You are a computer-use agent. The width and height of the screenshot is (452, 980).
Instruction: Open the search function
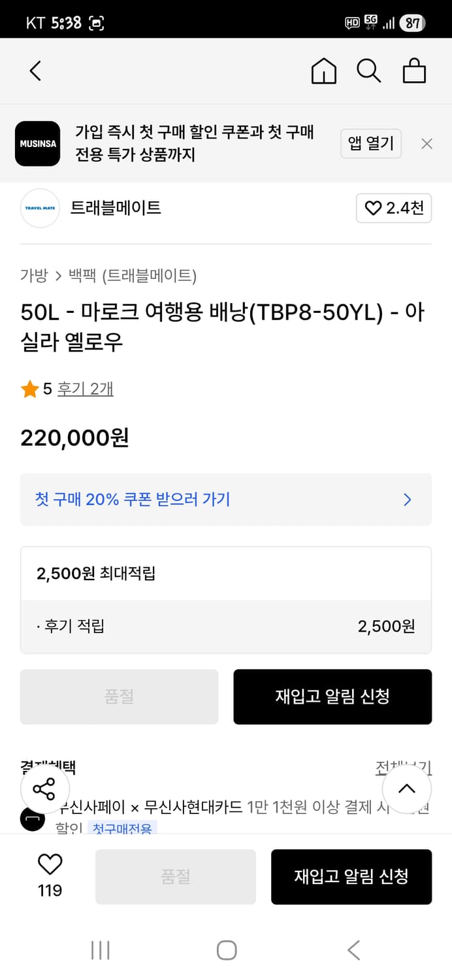coord(369,71)
